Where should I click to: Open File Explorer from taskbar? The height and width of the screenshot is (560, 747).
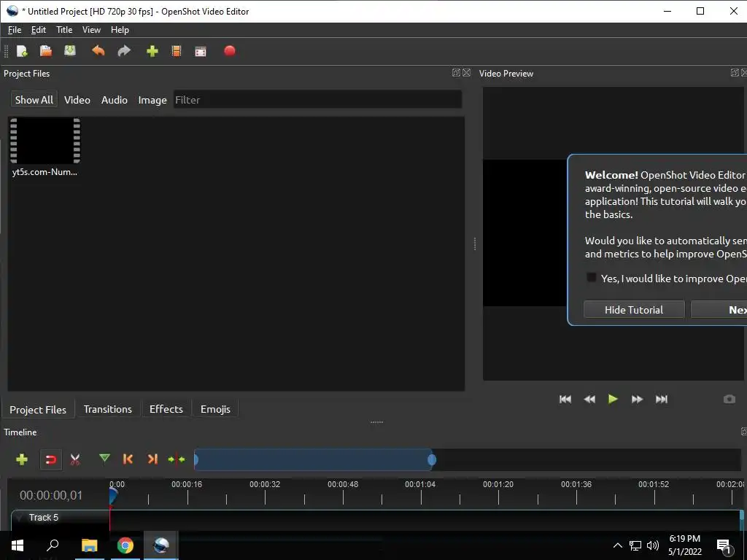89,545
